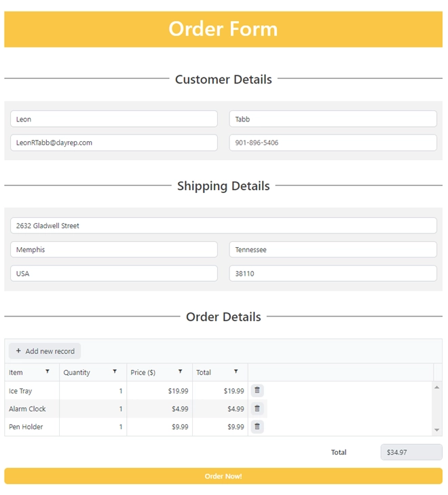The width and height of the screenshot is (448, 495).
Task: Open the Price ($) column filter
Action: (180, 371)
